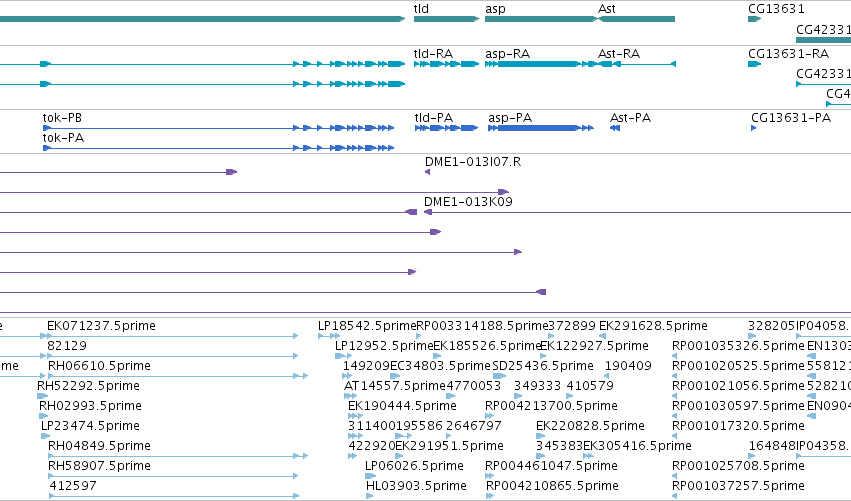Click EST entry 82129

coord(67,346)
